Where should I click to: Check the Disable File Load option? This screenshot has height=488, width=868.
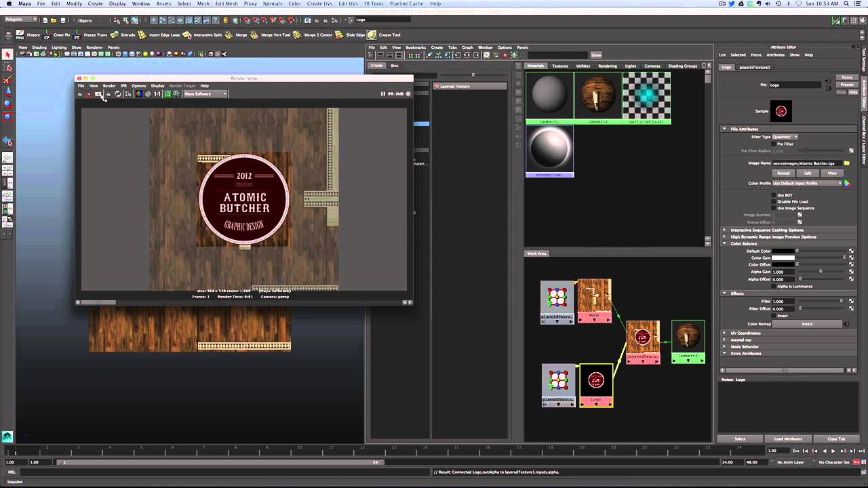click(774, 201)
